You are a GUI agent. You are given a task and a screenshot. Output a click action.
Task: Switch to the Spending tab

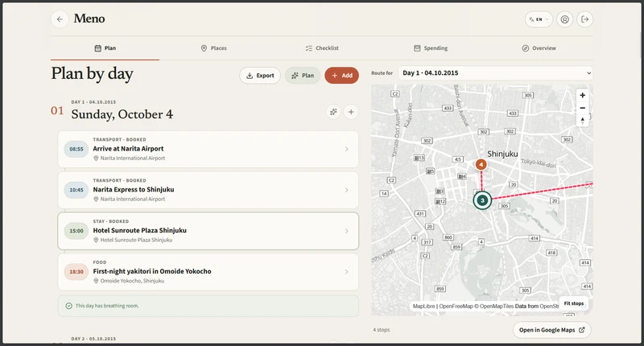click(x=431, y=48)
